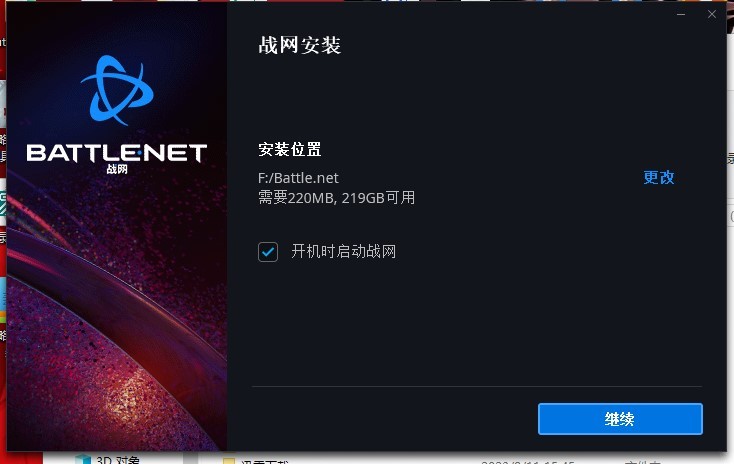Click the 战网安装 title text

click(300, 45)
